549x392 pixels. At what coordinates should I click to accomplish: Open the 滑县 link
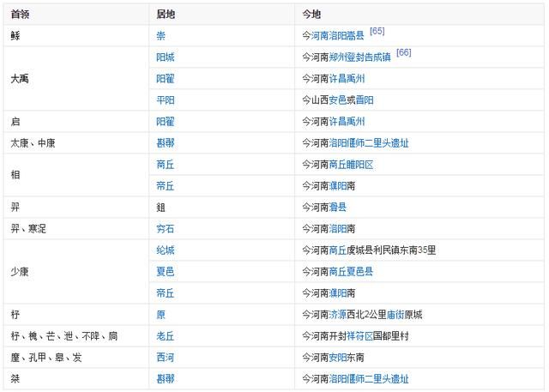(x=337, y=208)
